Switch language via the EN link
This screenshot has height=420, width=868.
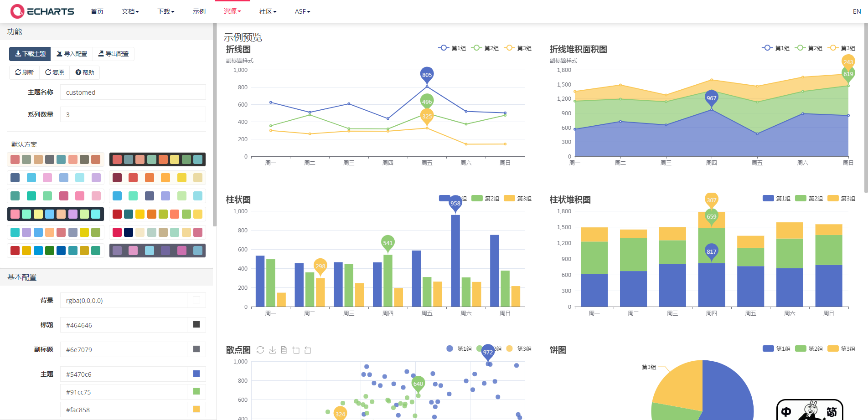pos(856,11)
